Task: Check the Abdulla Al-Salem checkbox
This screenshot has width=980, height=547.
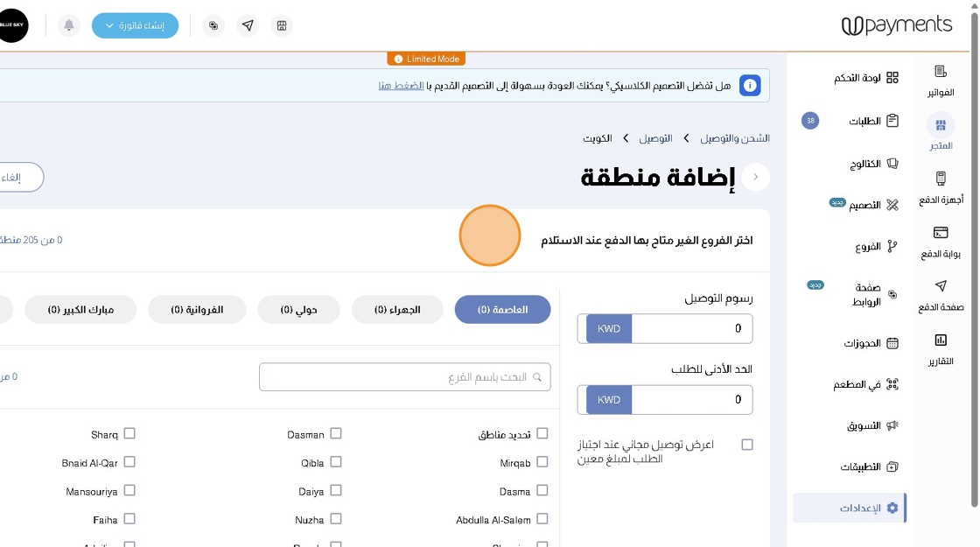Action: pyautogui.click(x=542, y=519)
